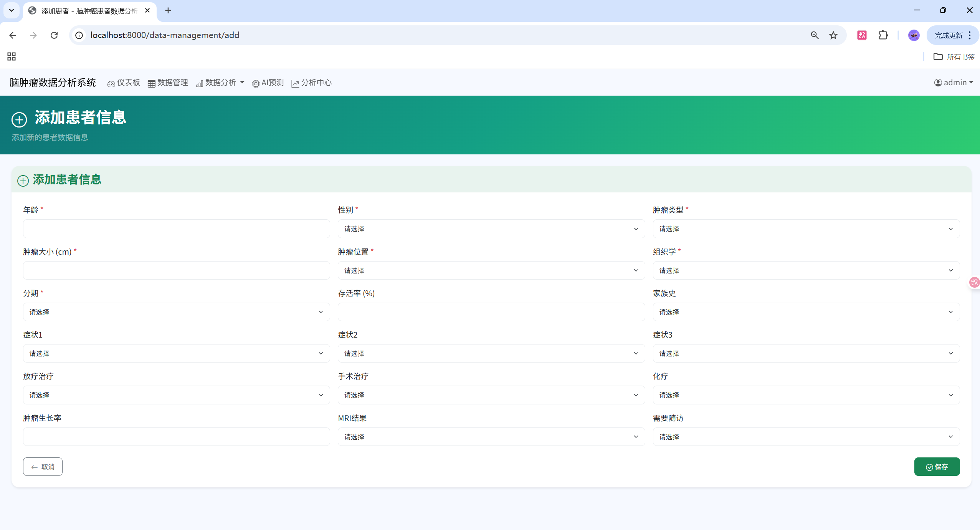Image resolution: width=980 pixels, height=530 pixels.
Task: Click the floating translate icon at right edge
Action: click(974, 282)
